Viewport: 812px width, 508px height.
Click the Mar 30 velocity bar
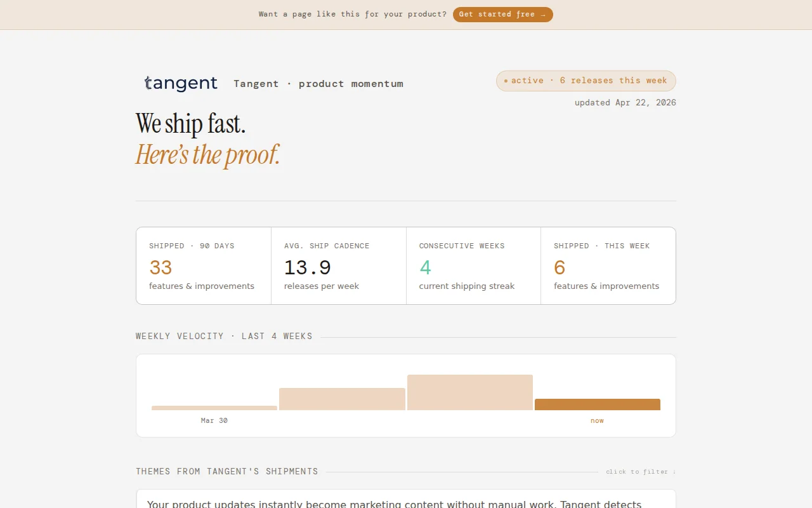(214, 408)
